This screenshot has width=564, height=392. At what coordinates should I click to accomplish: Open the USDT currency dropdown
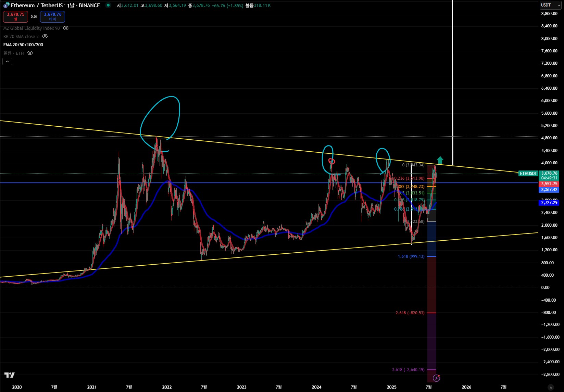[550, 5]
